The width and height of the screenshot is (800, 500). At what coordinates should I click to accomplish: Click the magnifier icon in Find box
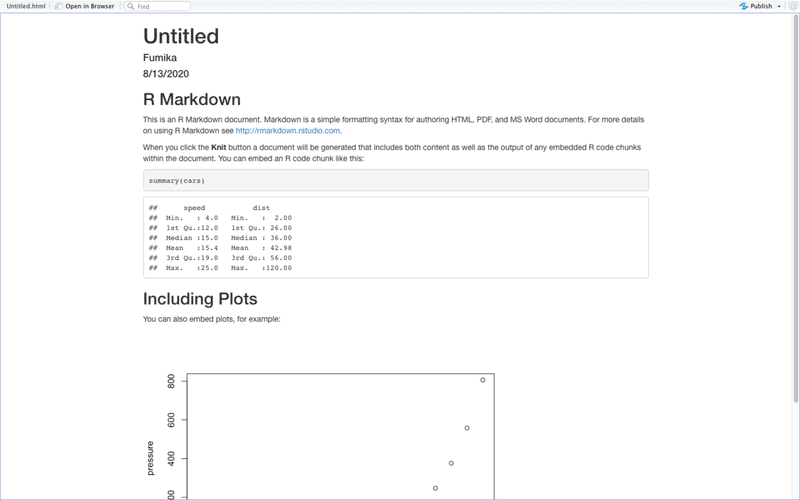(x=131, y=6)
